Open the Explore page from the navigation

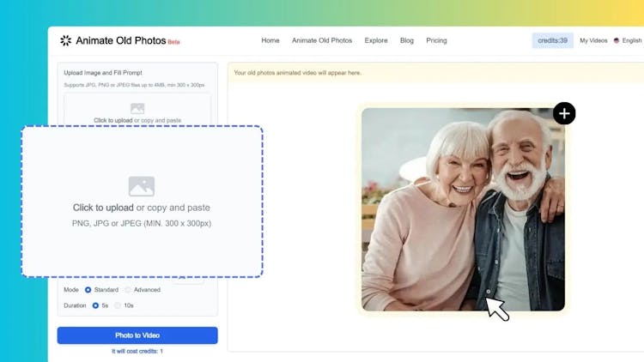(x=376, y=40)
